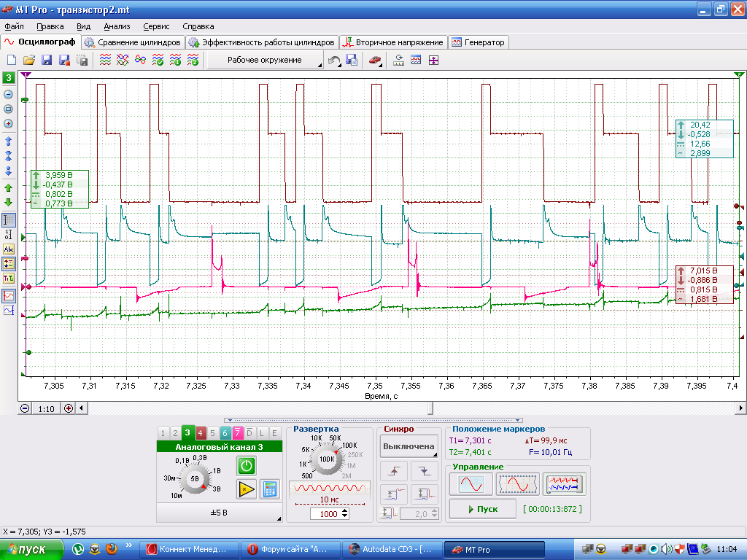This screenshot has height=560, width=747.
Task: Open a file using the folder icon
Action: coord(29,60)
